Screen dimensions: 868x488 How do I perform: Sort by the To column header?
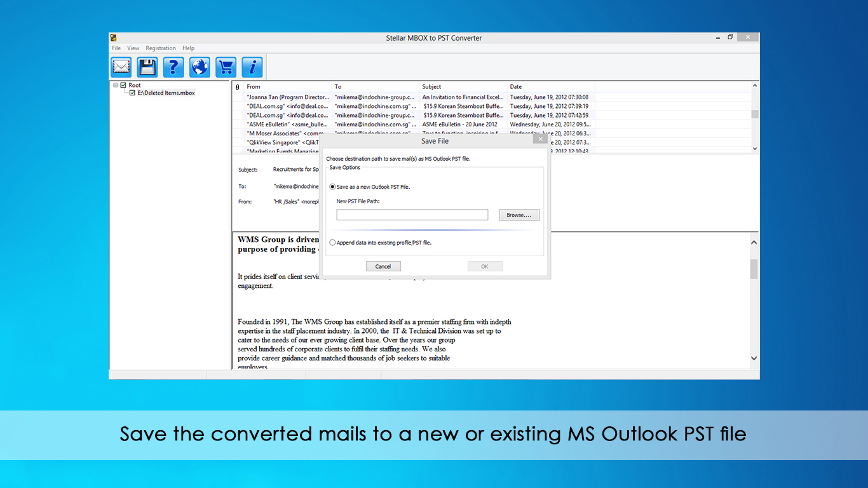376,86
